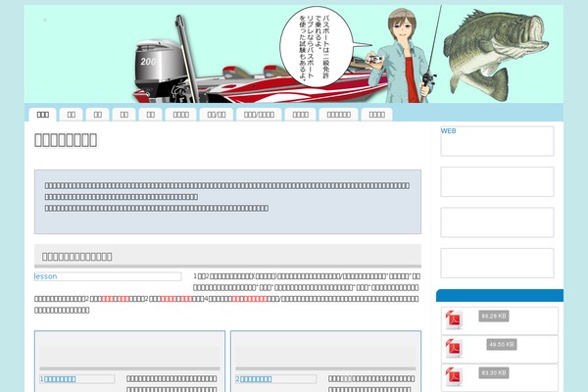Open the PDF icon beside 49.50 KB
588x392 pixels.
[454, 349]
